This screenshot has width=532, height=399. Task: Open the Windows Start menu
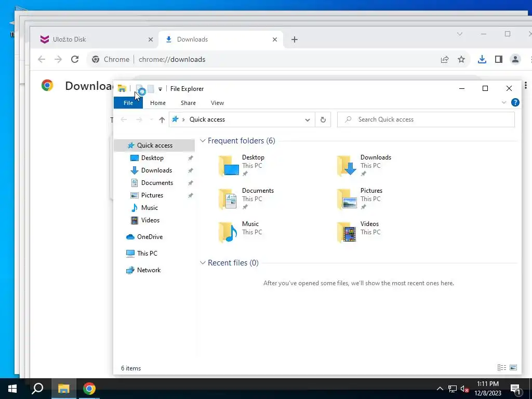[x=12, y=389]
